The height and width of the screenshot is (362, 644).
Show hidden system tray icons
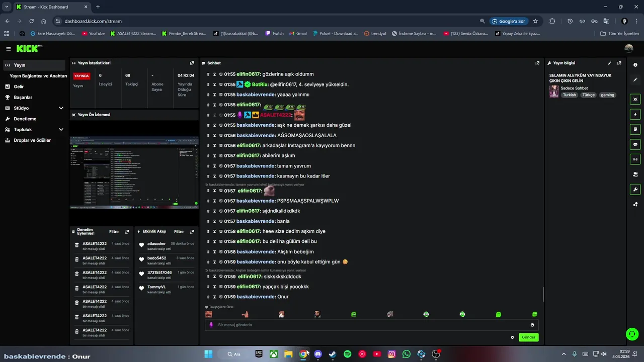tap(563, 354)
